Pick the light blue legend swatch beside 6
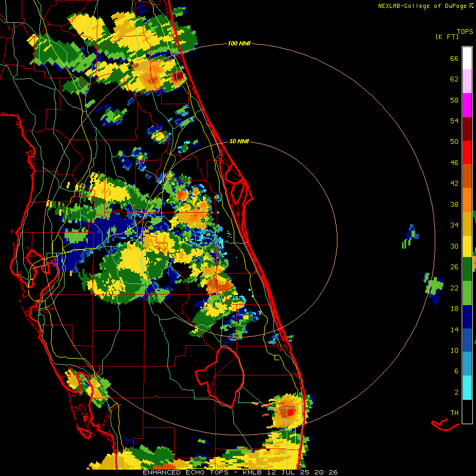 coord(467,364)
